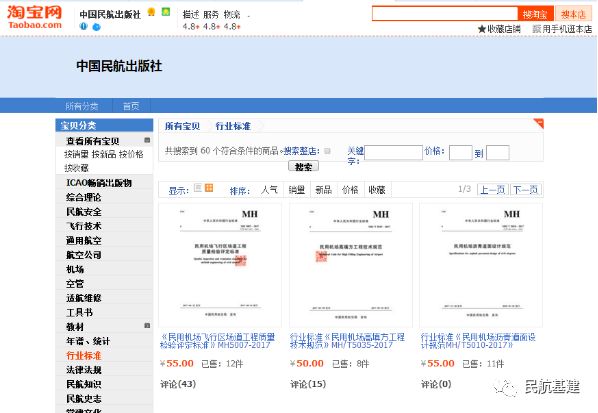Open 民用机场高填方工程技术规范 title link
The height and width of the screenshot is (413, 598).
[x=347, y=341]
